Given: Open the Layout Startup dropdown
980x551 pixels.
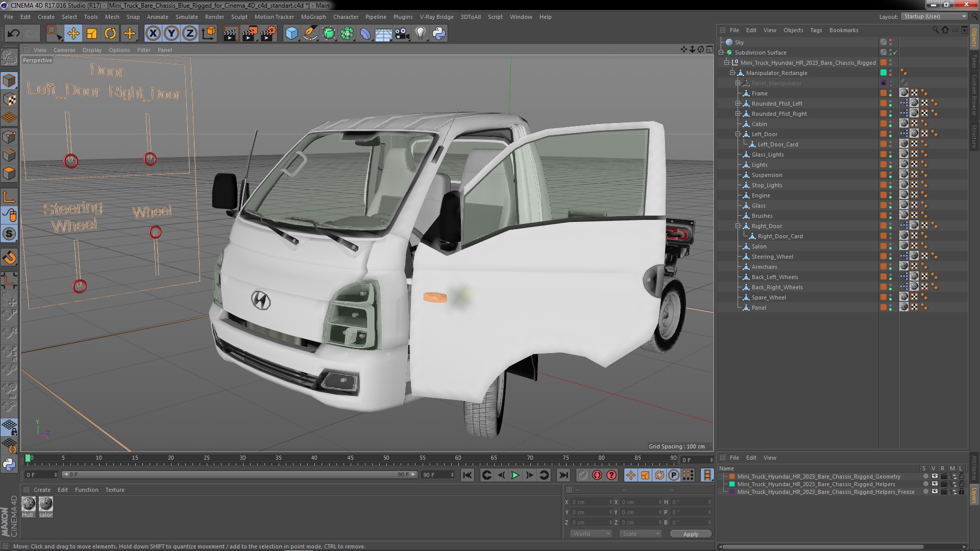Looking at the screenshot, I should (934, 17).
